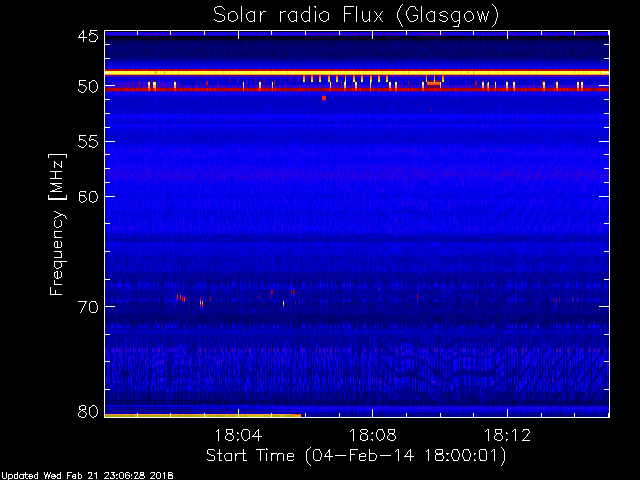The image size is (640, 480).
Task: Click the bright yellow emission band near 49 MHz
Action: (x=357, y=73)
